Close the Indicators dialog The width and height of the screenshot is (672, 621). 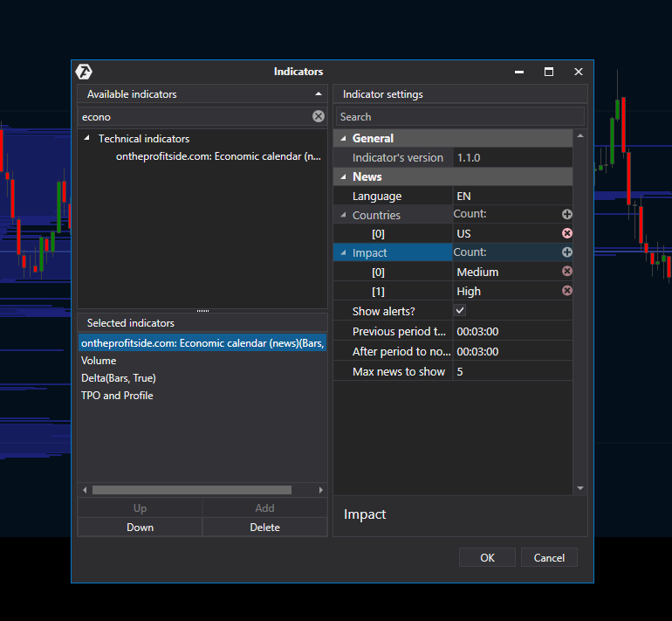tap(578, 72)
